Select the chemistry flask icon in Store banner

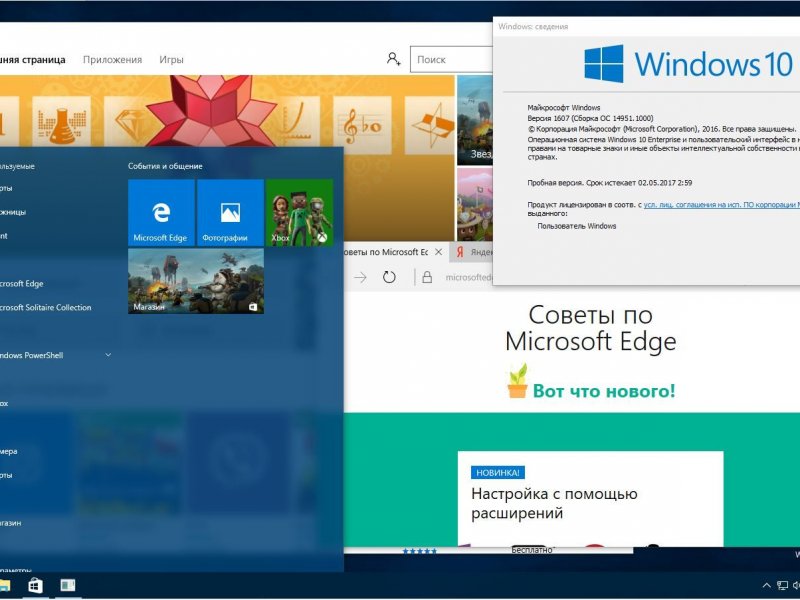[62, 125]
